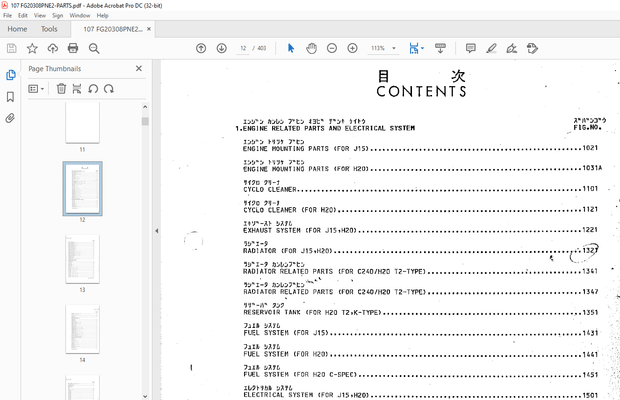This screenshot has height=400, width=620.
Task: Click the page number input field
Action: click(243, 48)
